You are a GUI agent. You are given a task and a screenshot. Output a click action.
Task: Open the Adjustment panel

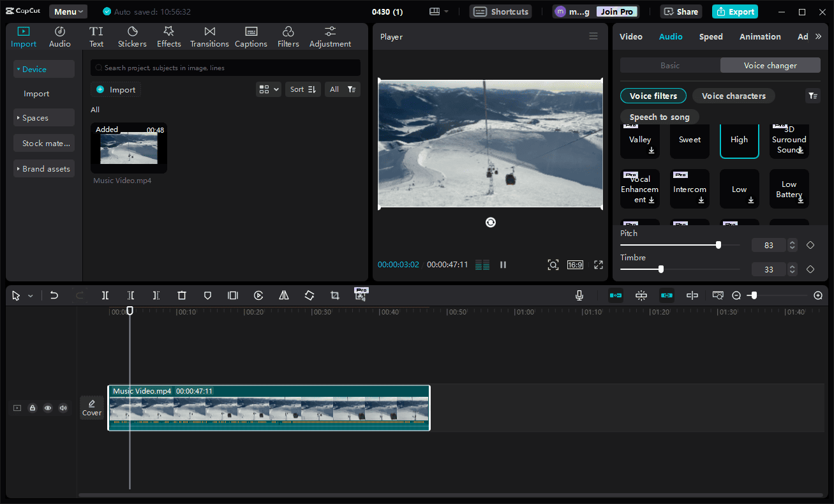330,37
